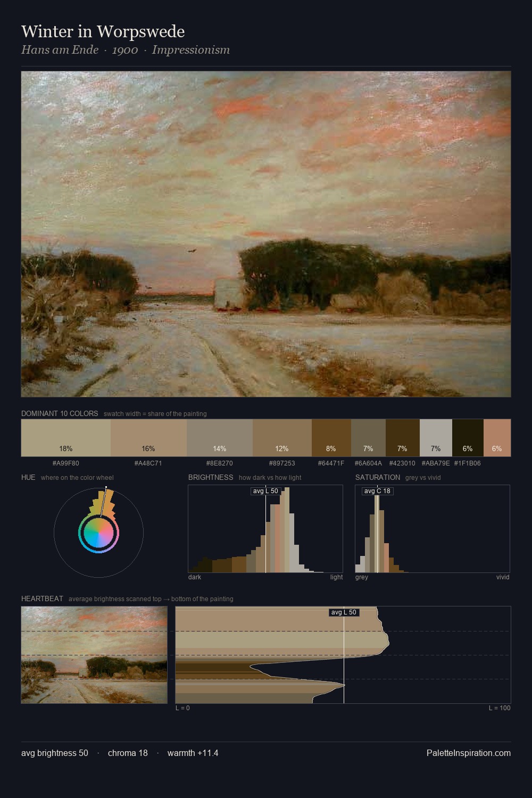Click the footer "warmth +11.4" value
The image size is (532, 798).
tap(193, 753)
